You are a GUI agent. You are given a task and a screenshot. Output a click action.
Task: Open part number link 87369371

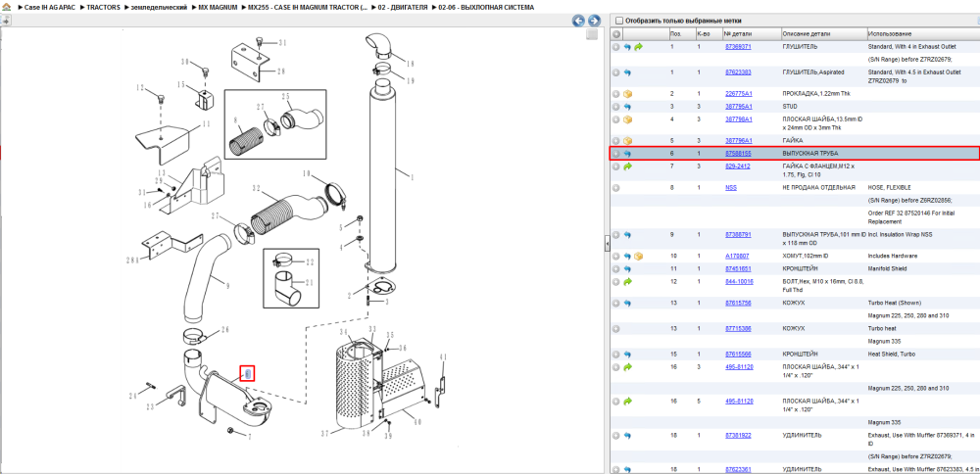pos(738,47)
